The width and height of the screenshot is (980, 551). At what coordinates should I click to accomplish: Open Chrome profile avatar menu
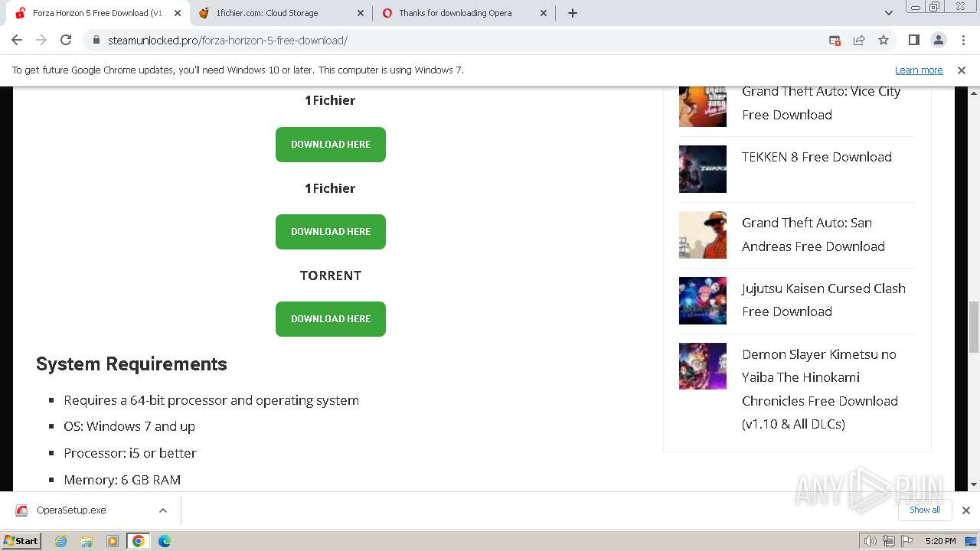coord(938,41)
